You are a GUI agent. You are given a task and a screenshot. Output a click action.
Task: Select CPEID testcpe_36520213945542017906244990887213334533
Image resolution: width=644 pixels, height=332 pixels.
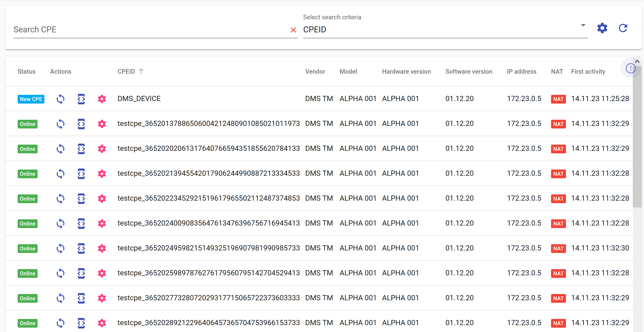coord(209,173)
